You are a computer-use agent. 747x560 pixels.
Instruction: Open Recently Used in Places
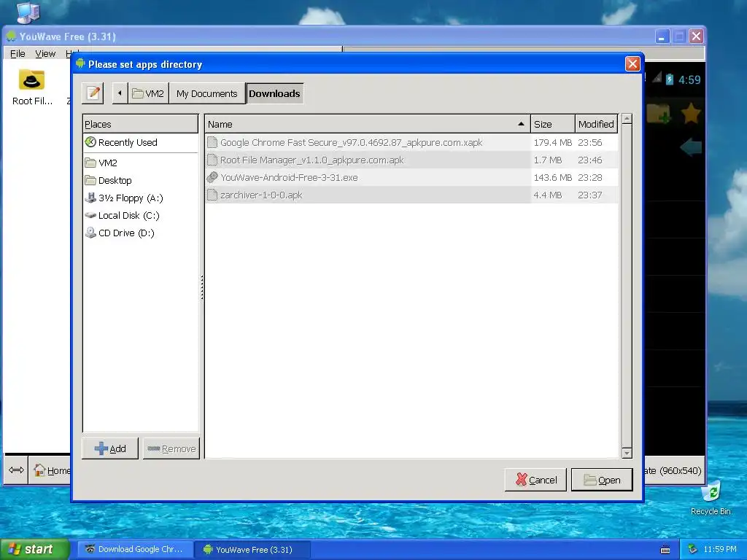(x=140, y=142)
